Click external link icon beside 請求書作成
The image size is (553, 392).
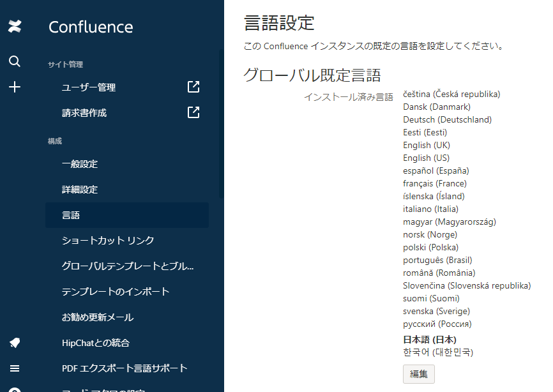pos(193,112)
